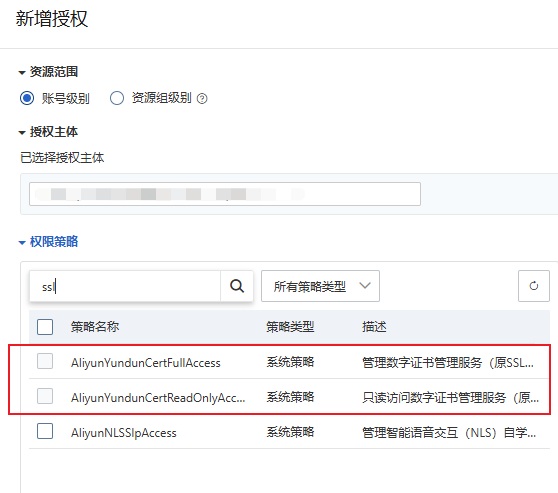
Task: Toggle the select-all checkbox in header
Action: pos(45,326)
